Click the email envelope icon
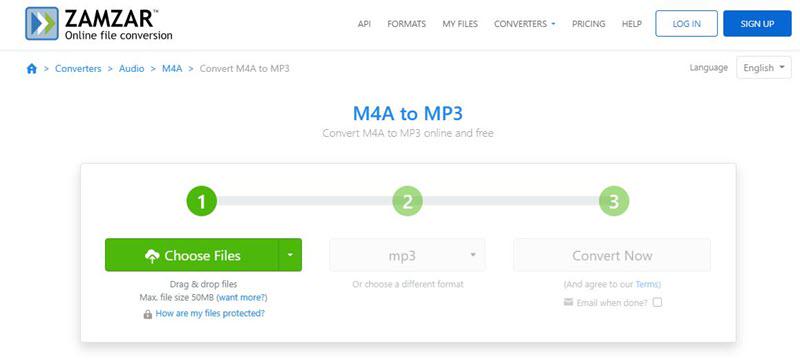This screenshot has height=364, width=800. click(x=568, y=302)
